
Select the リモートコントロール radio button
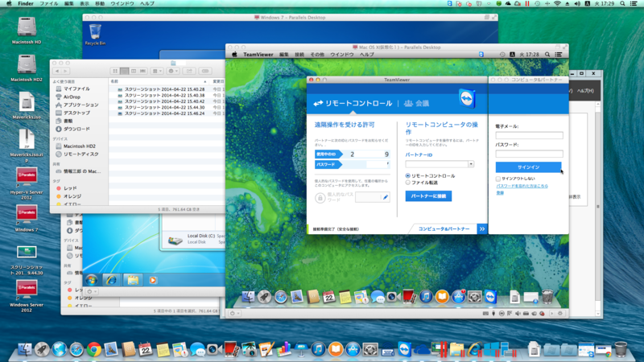408,175
